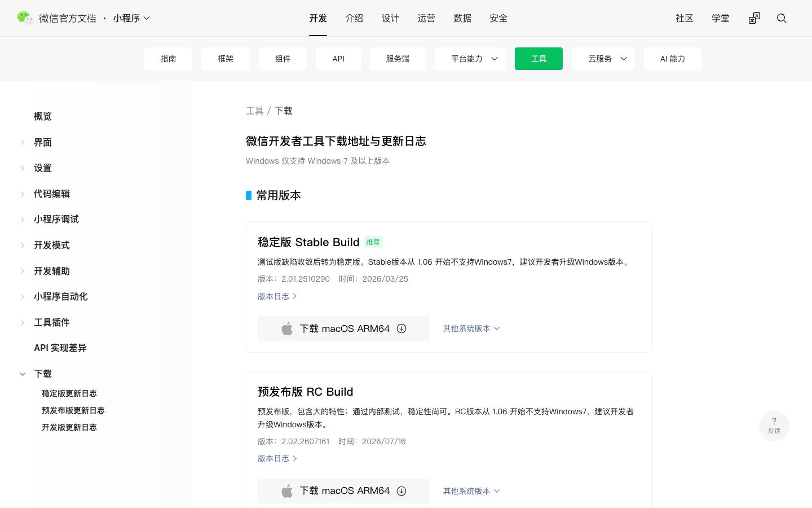Click the 常用版本 section heading
The image size is (812, 508).
tap(279, 195)
